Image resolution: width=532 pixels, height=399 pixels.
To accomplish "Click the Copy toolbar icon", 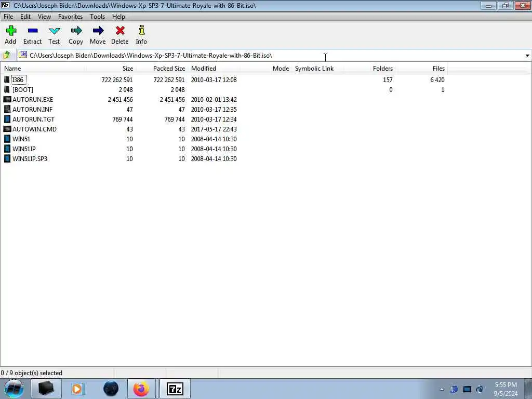I will coord(76,31).
